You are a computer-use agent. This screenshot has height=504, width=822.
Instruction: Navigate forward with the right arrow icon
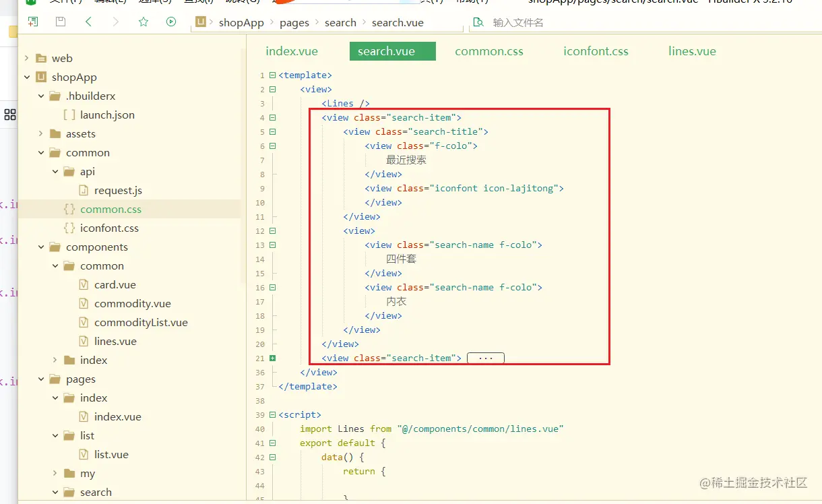[x=116, y=22]
